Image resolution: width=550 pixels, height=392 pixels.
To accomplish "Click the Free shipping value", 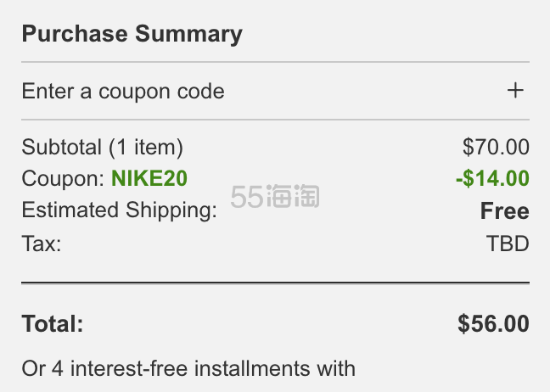I will tap(504, 211).
